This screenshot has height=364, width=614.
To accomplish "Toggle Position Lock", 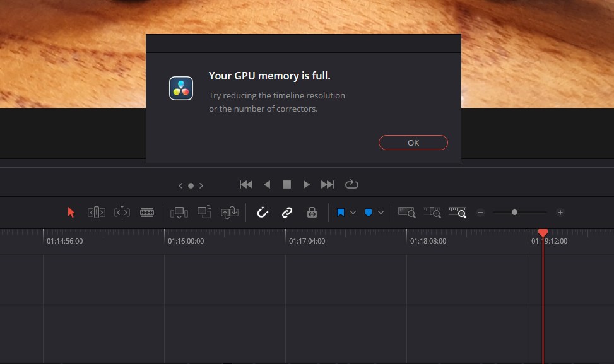I will click(312, 213).
